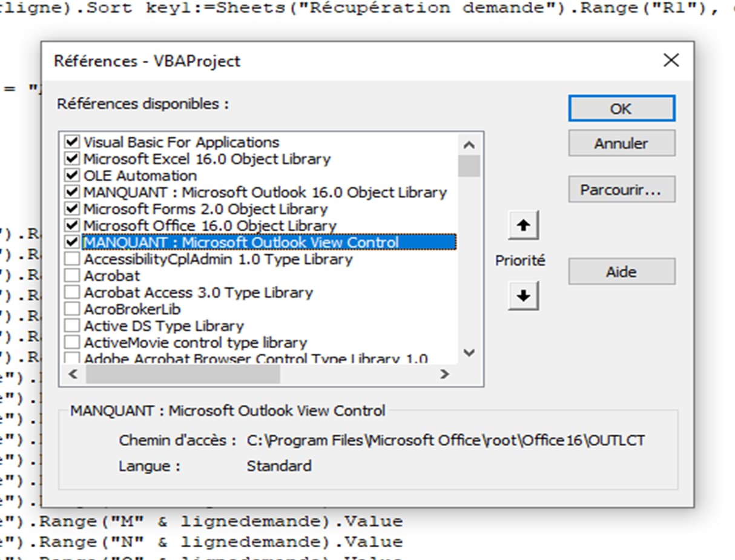Select the Adobe Acrobat Browser Control row name
Image resolution: width=735 pixels, height=560 pixels.
[x=255, y=358]
